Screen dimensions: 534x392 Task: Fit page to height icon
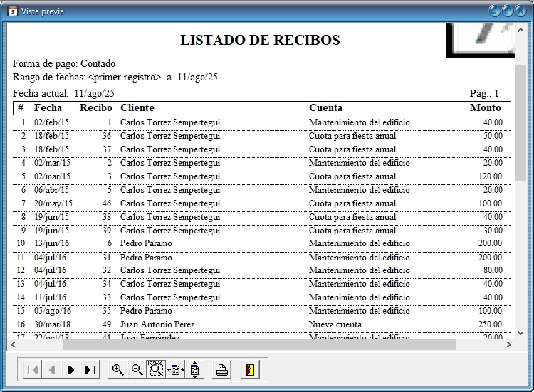[x=194, y=369]
